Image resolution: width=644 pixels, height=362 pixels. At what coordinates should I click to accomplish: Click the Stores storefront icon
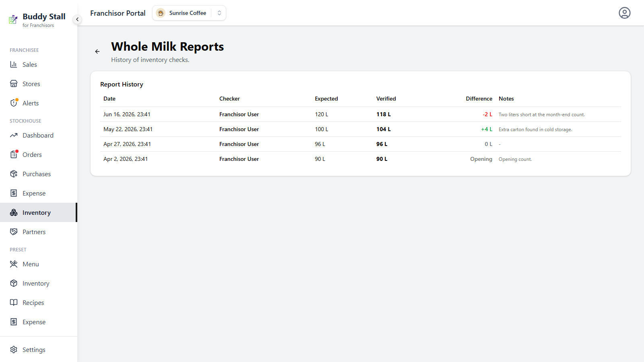pos(14,84)
